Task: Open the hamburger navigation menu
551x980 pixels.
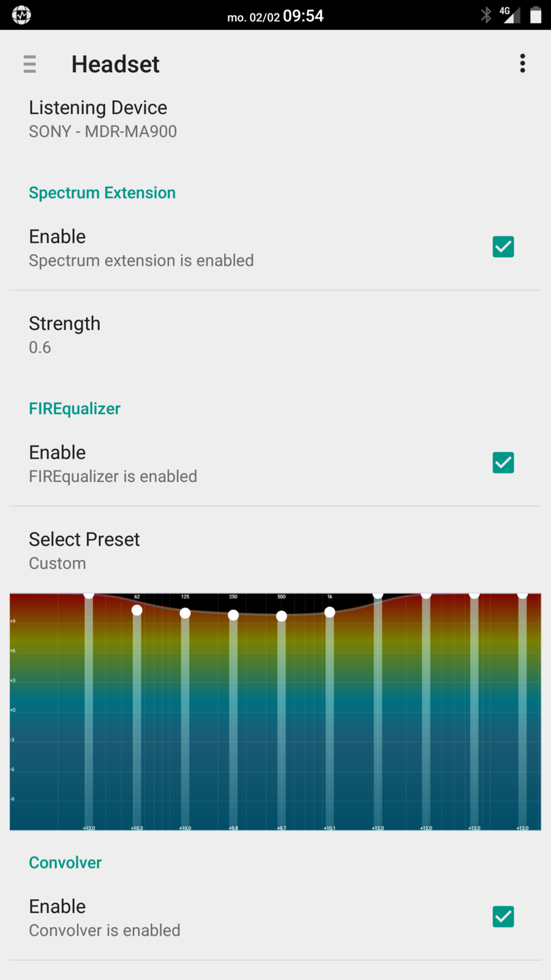Action: coord(29,64)
